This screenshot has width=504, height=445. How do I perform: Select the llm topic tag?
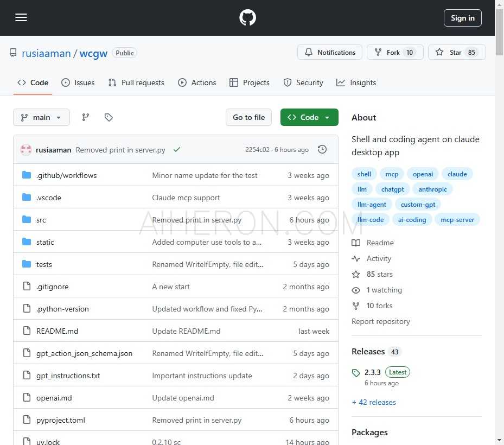362,189
